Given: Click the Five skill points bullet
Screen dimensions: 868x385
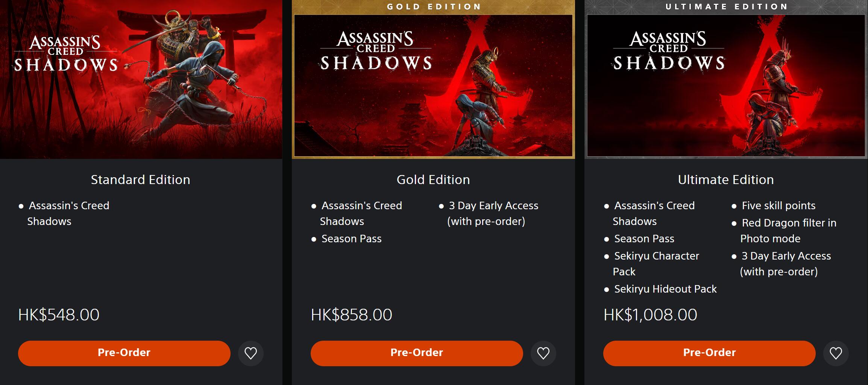Looking at the screenshot, I should coord(778,205).
